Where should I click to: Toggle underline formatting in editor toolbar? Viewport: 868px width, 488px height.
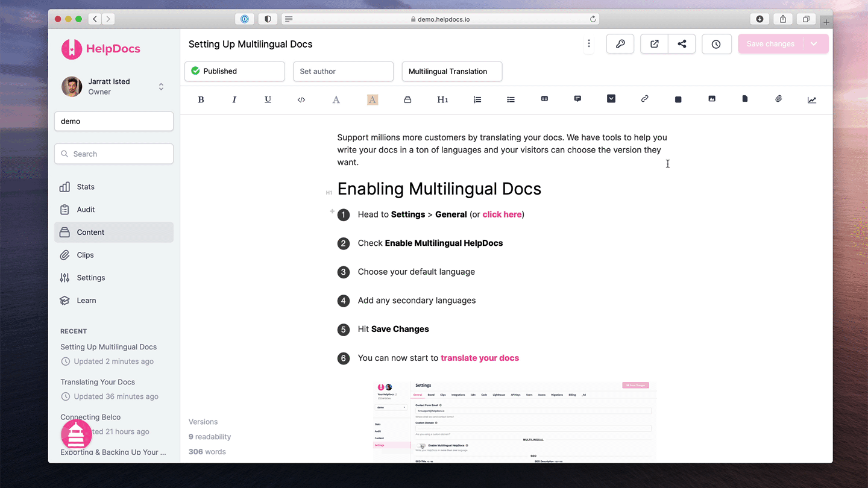[268, 99]
